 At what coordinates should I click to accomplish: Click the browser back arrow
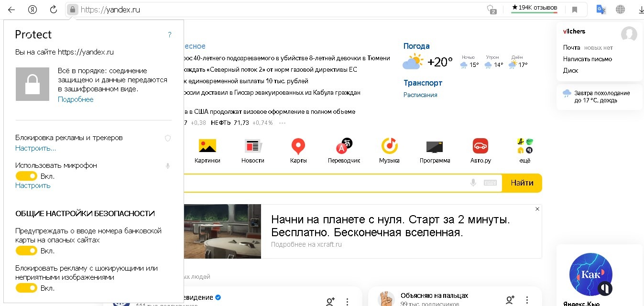(x=11, y=10)
